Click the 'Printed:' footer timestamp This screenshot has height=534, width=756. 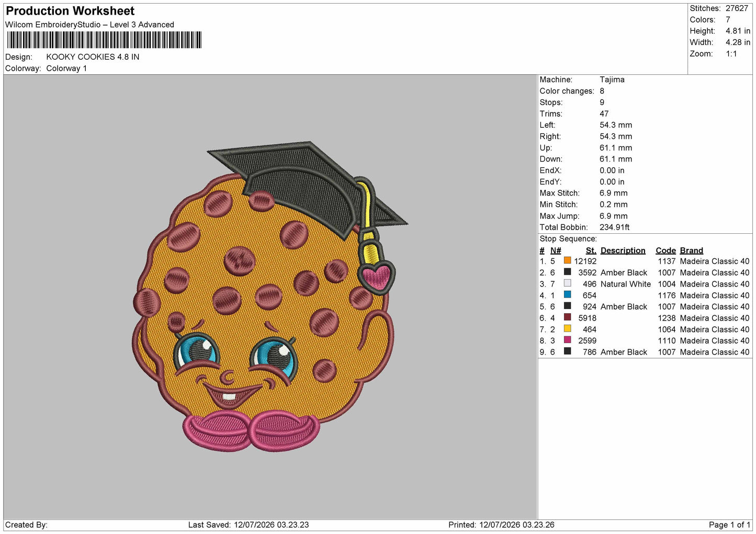501,525
